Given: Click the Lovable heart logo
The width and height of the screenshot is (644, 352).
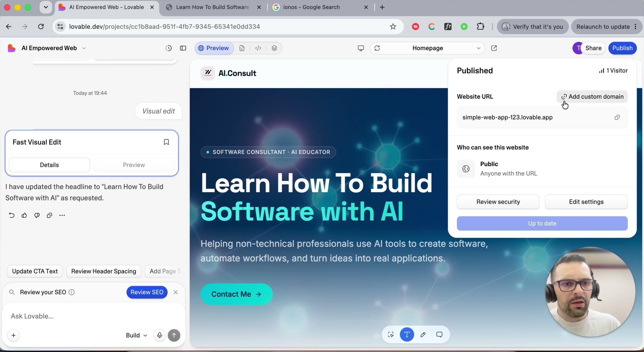Looking at the screenshot, I should click(11, 48).
